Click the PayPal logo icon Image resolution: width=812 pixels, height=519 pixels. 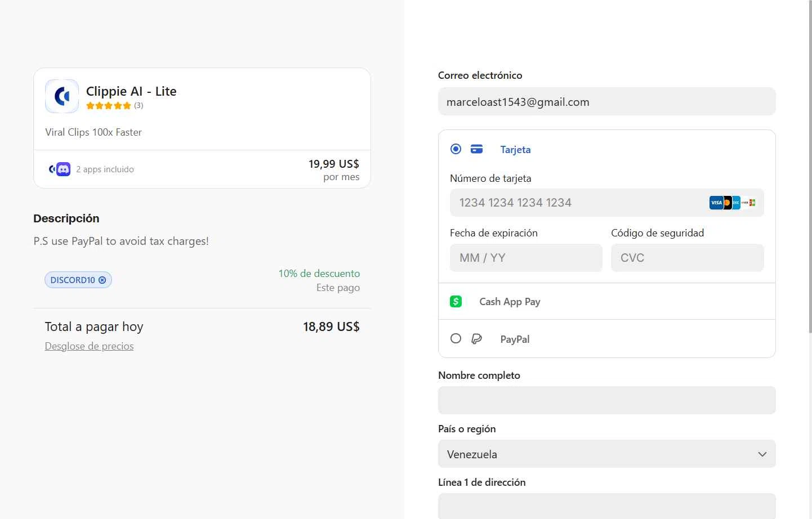(x=476, y=339)
